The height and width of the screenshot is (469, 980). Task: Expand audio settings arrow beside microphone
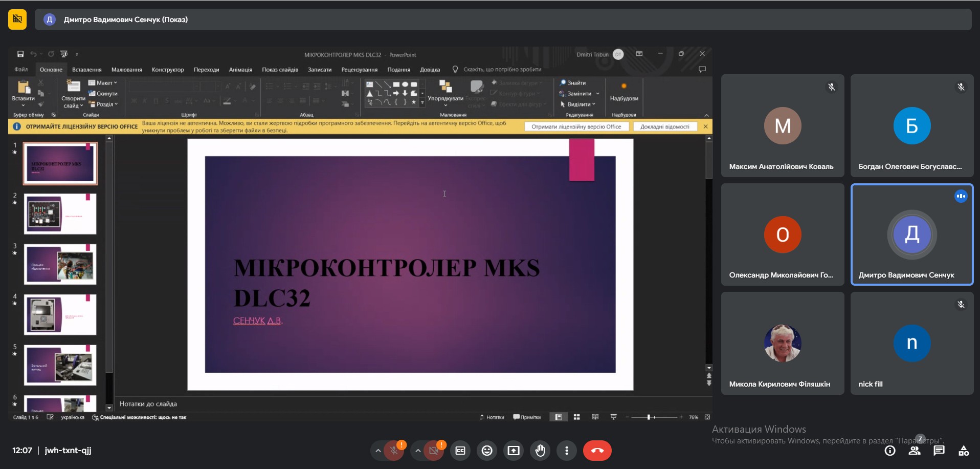click(377, 451)
